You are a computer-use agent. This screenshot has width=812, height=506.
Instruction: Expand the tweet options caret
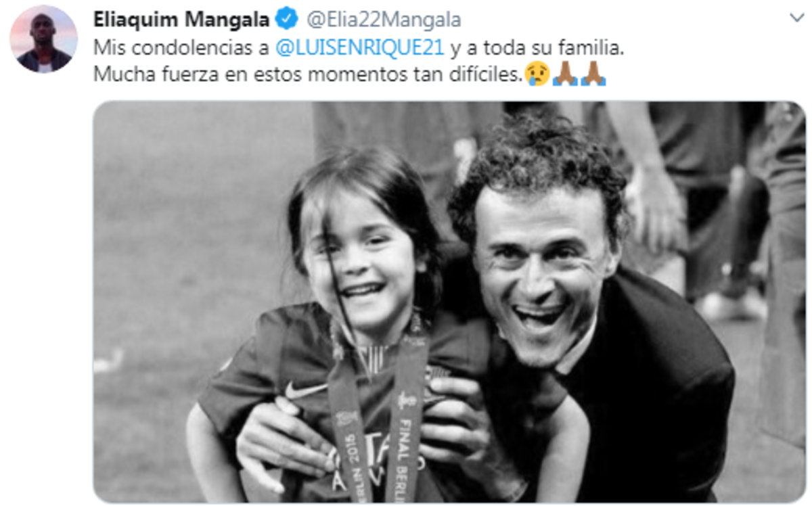(x=796, y=16)
